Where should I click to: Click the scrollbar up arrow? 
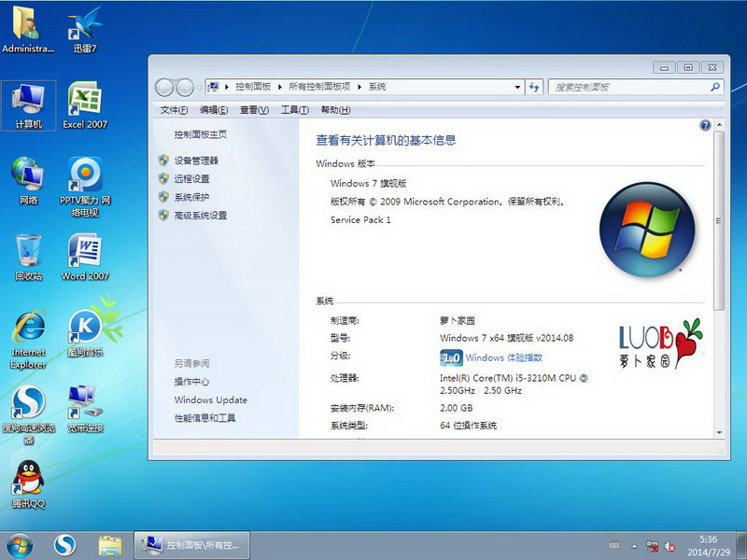[719, 125]
